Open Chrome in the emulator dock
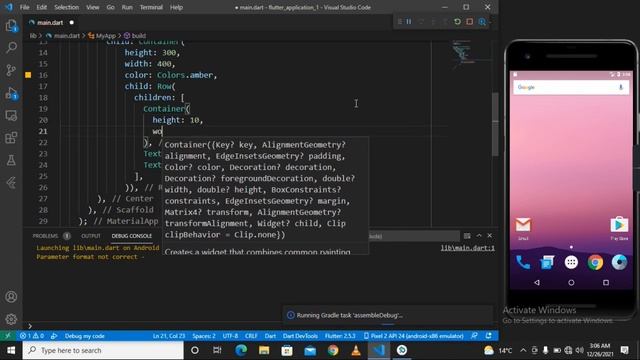640x360 pixels. (x=595, y=262)
